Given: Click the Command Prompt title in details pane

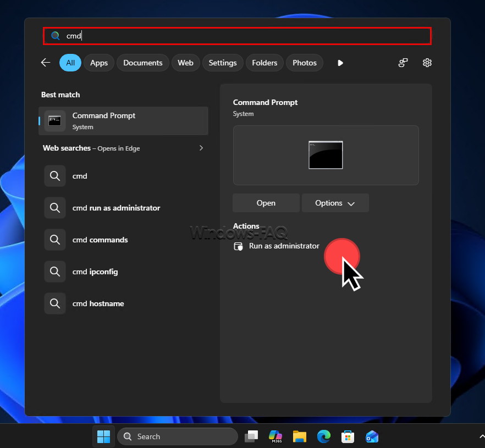Looking at the screenshot, I should (265, 102).
